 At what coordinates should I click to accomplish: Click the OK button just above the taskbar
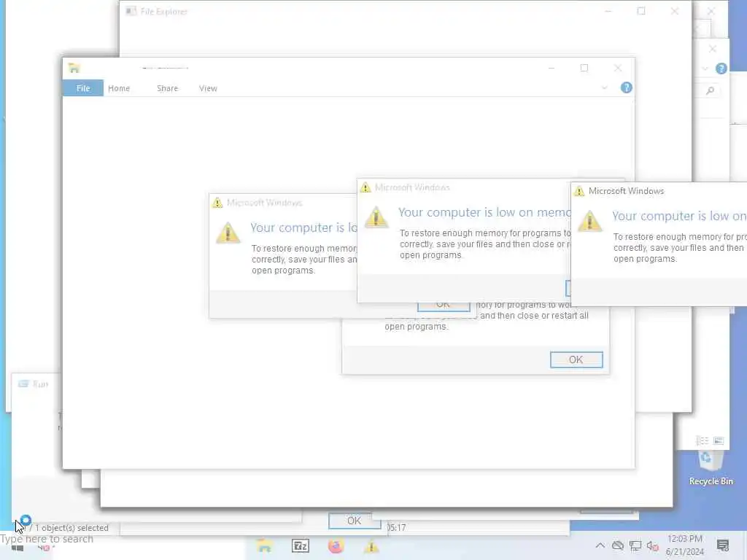point(355,521)
